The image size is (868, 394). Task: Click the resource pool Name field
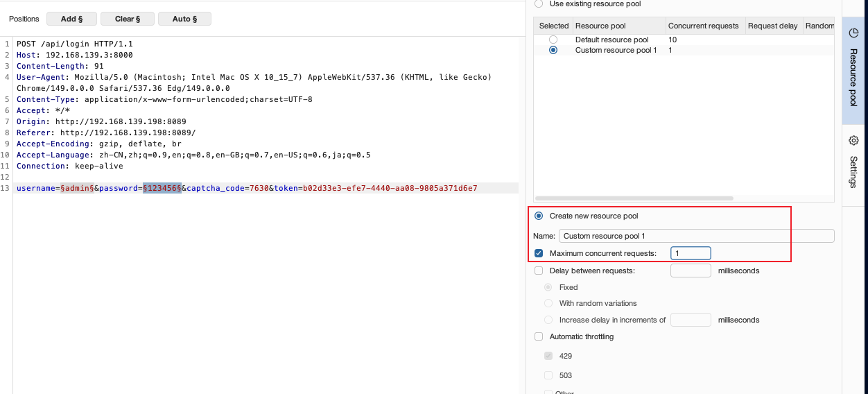tap(696, 236)
